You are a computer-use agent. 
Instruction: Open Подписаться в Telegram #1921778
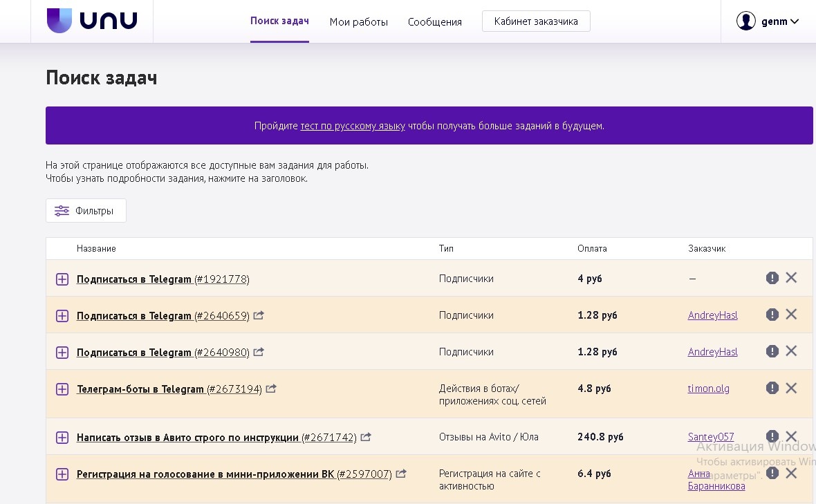pos(163,279)
